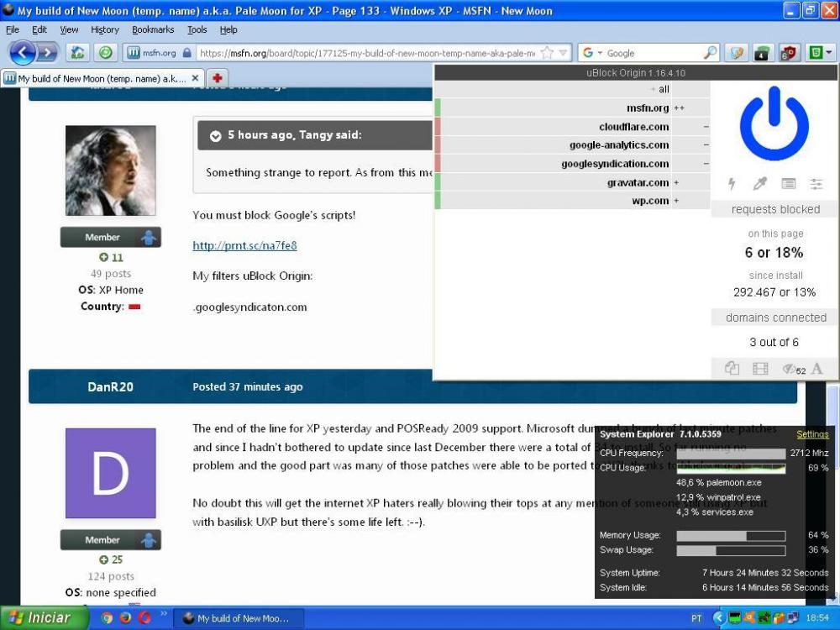The width and height of the screenshot is (840, 630).
Task: Activate uBlock element picker eyedropper icon
Action: [x=759, y=184]
